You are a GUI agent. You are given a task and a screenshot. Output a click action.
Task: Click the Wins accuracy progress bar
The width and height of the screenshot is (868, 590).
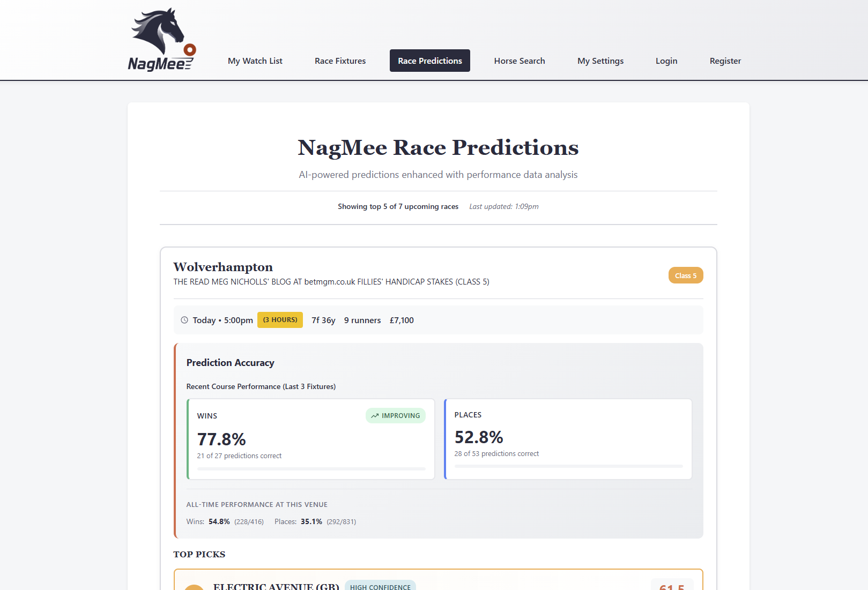pyautogui.click(x=311, y=469)
